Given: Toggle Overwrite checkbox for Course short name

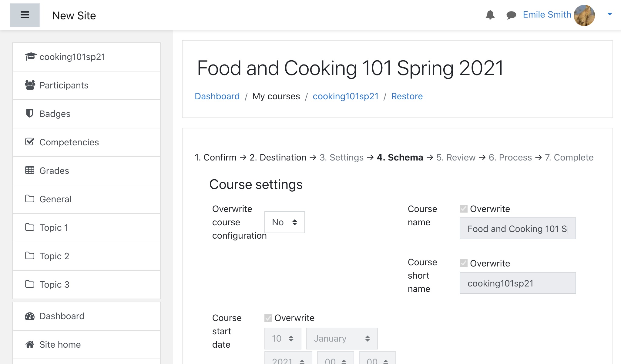Looking at the screenshot, I should click(x=463, y=263).
